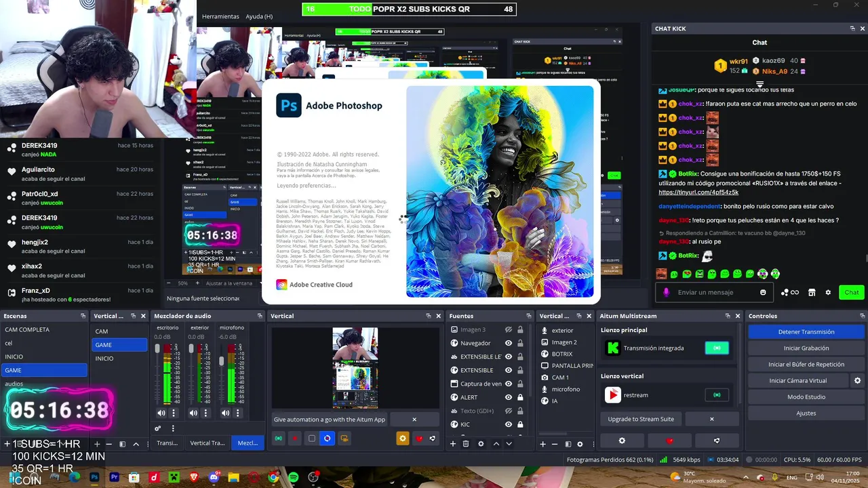This screenshot has width=868, height=488.
Task: Add a source in Vertical sources panel
Action: point(542,444)
